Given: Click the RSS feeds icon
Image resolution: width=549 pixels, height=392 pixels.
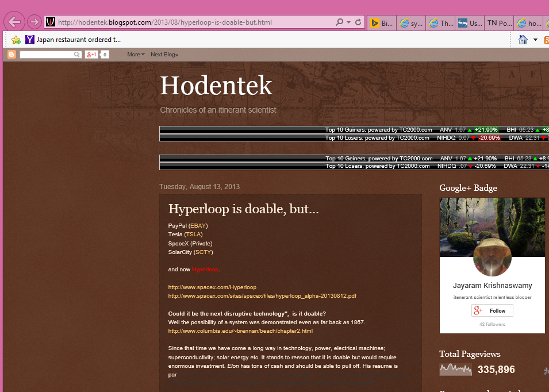Looking at the screenshot, I should (547, 40).
